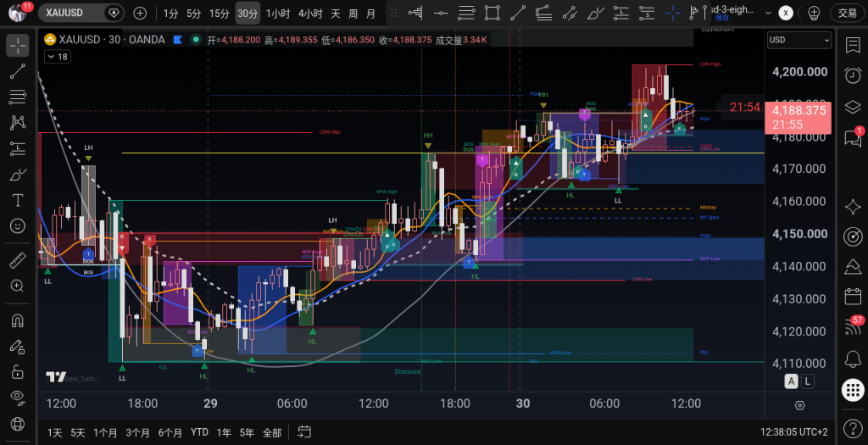Grab the floating toolbar drag handle

394,14
